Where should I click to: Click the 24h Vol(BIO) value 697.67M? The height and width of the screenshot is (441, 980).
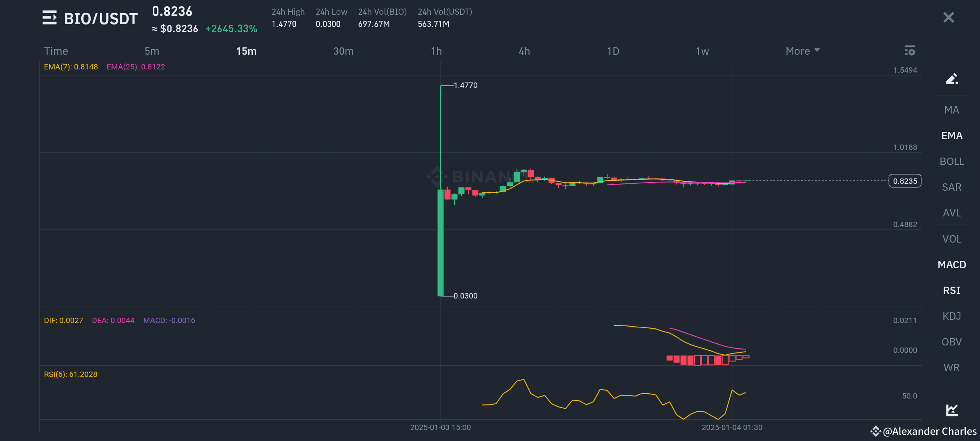374,24
